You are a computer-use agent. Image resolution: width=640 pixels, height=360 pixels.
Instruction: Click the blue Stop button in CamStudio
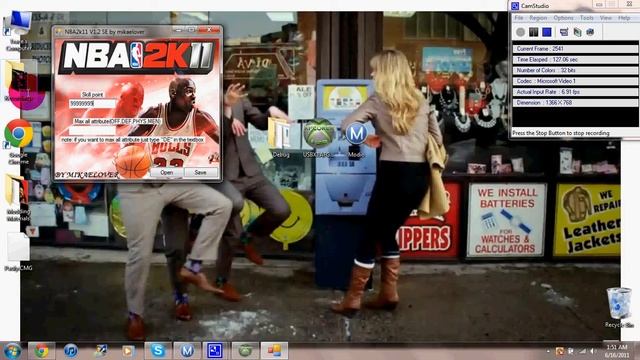[547, 32]
